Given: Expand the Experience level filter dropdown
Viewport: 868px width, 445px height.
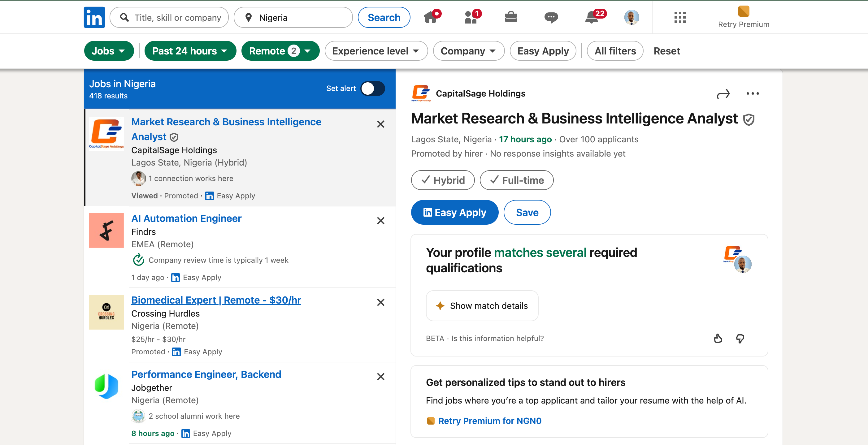Looking at the screenshot, I should coord(376,51).
